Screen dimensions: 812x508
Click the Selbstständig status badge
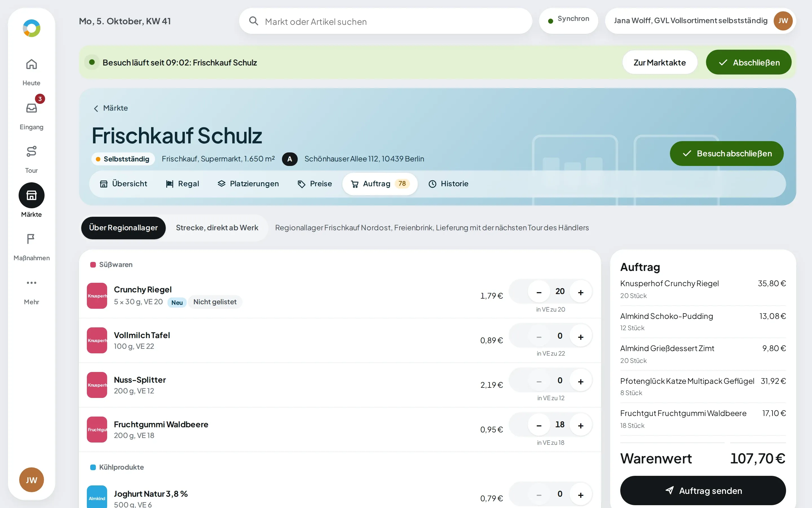pos(123,159)
